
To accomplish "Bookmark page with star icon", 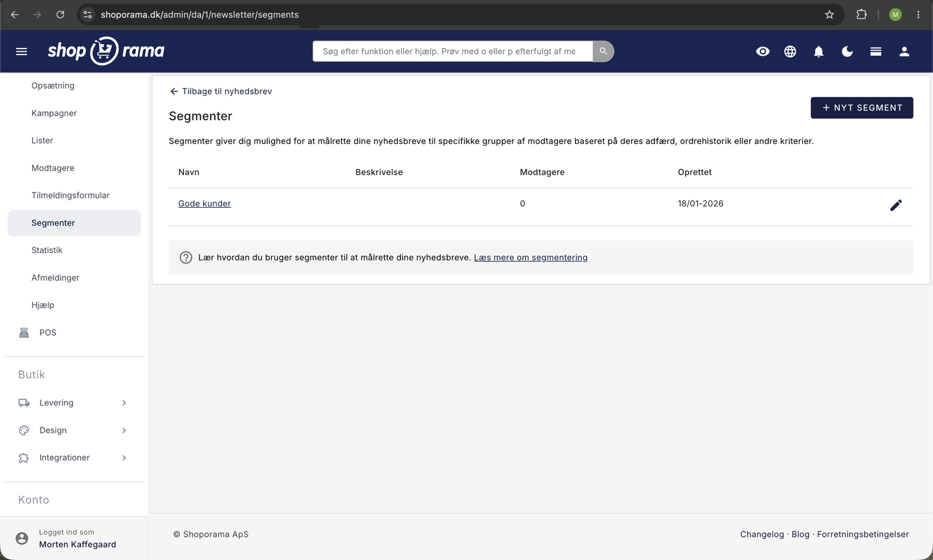I will [830, 15].
